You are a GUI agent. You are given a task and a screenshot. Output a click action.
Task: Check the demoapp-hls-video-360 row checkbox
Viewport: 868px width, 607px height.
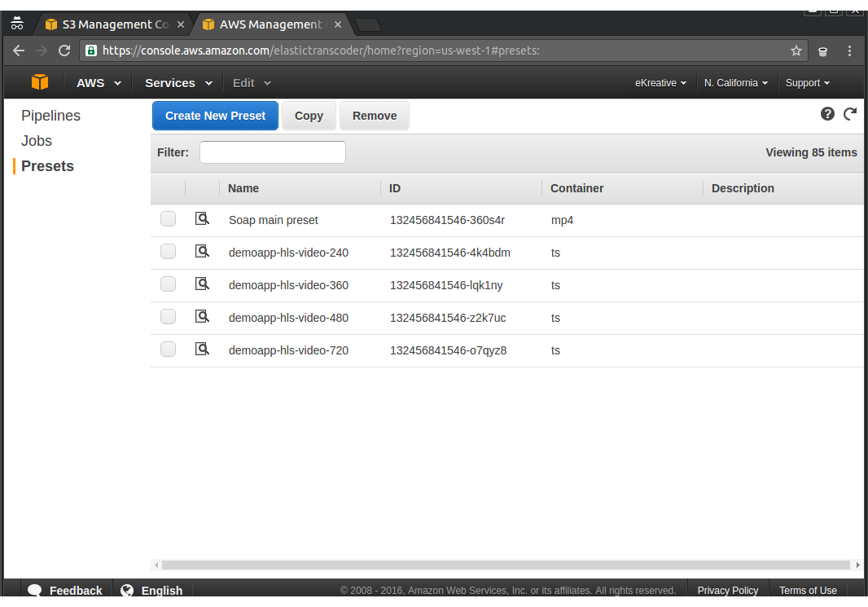coord(168,284)
